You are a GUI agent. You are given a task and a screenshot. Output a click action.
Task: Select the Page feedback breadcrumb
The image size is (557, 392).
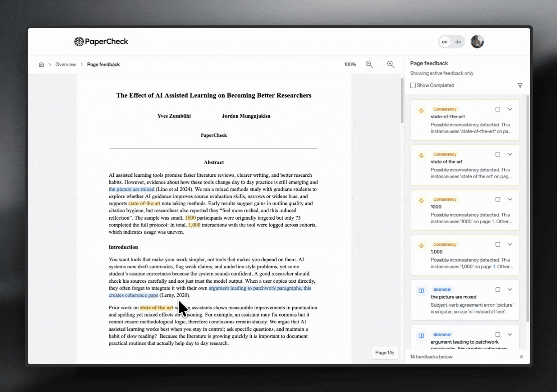tap(103, 65)
